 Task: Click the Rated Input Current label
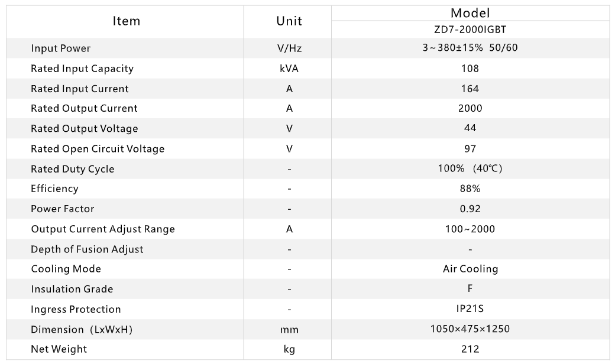click(x=80, y=89)
